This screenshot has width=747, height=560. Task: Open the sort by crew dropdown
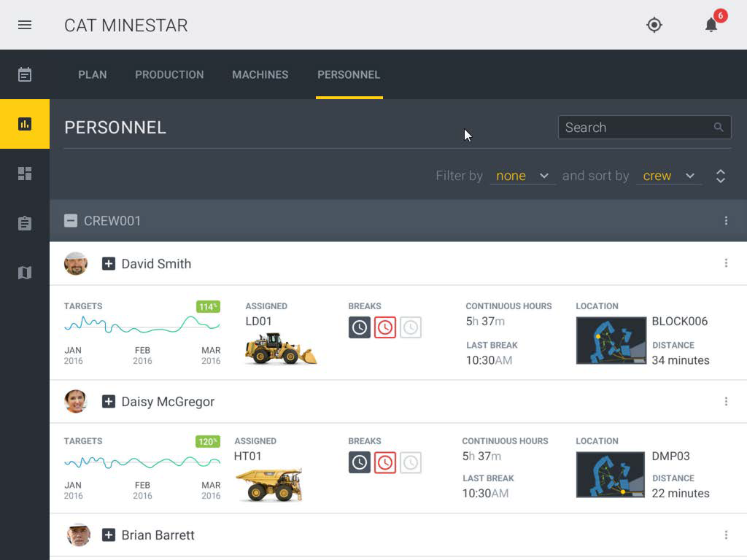(668, 176)
